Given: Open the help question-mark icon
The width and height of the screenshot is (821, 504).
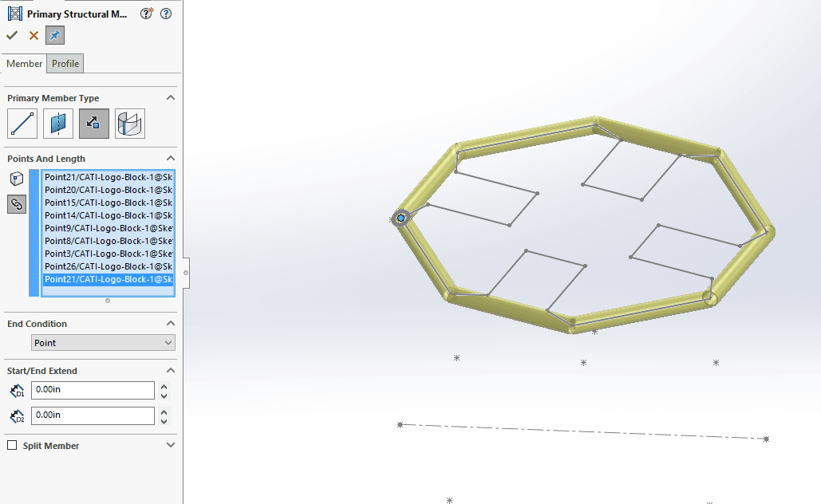Looking at the screenshot, I should (166, 14).
